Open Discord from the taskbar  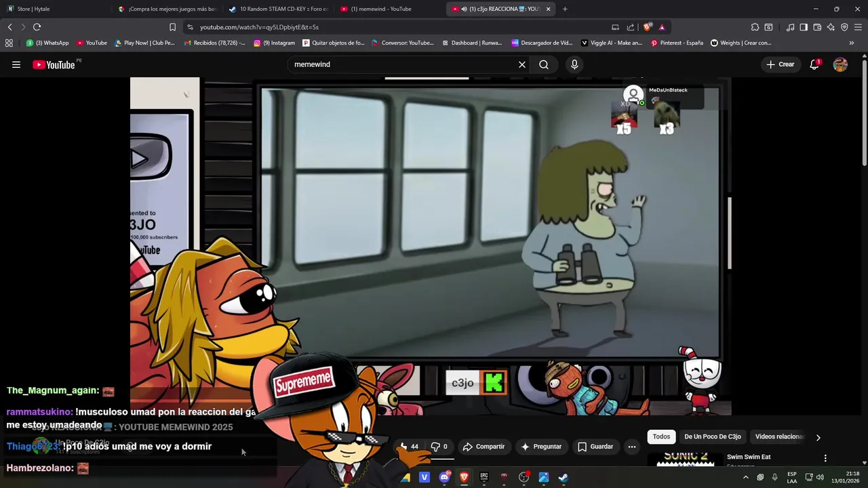444,477
